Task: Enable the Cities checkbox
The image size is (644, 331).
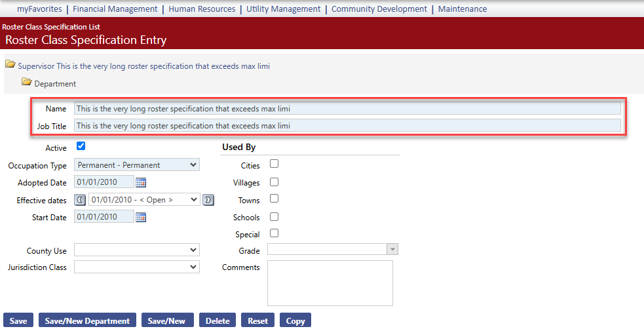Action: [x=274, y=163]
